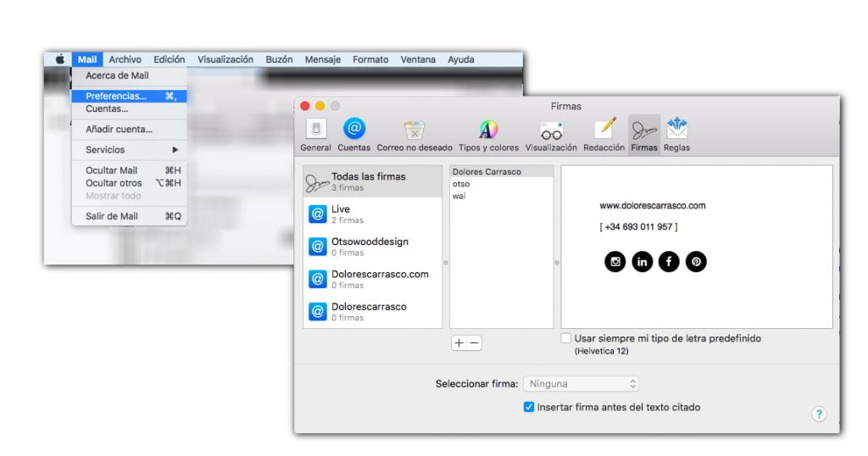Viewport: 868px width, 456px height.
Task: Open the Mensaje menu
Action: [x=322, y=59]
